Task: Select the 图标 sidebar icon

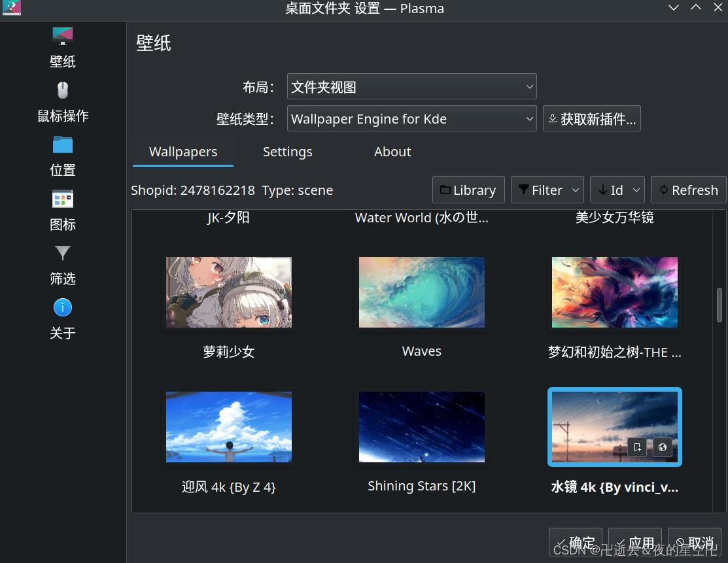Action: (x=62, y=199)
